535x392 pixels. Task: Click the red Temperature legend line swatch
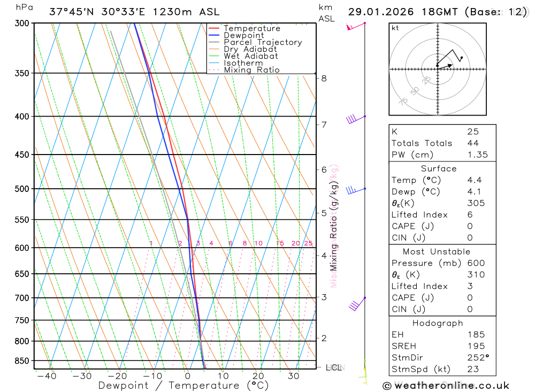[213, 28]
